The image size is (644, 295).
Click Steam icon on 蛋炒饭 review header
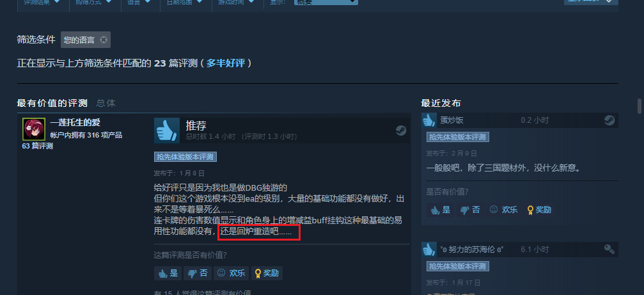pyautogui.click(x=609, y=120)
